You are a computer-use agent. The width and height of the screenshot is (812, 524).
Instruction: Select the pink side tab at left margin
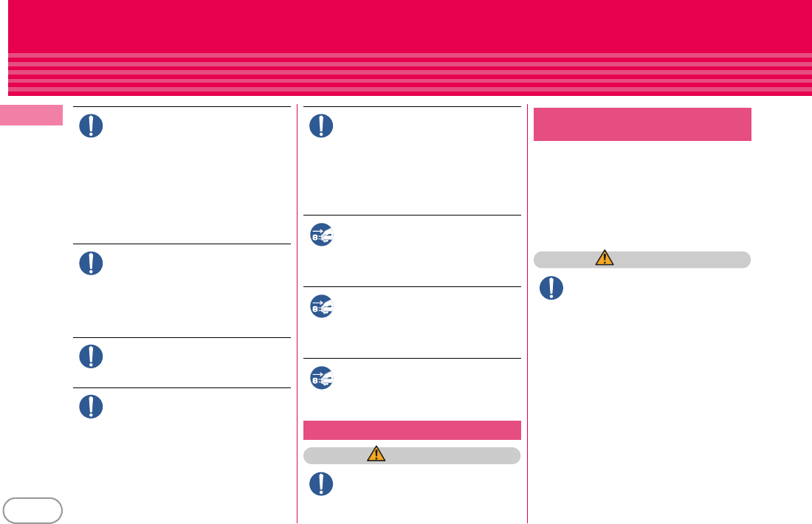[x=31, y=115]
